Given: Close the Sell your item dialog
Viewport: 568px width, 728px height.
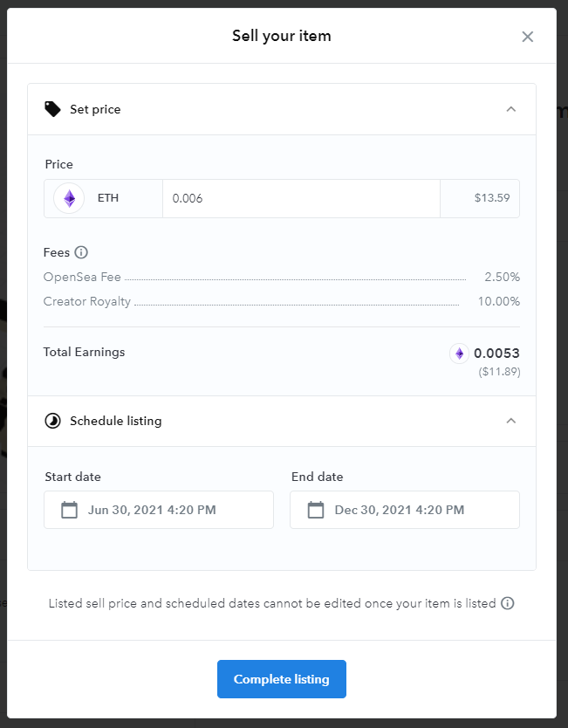Looking at the screenshot, I should [527, 37].
